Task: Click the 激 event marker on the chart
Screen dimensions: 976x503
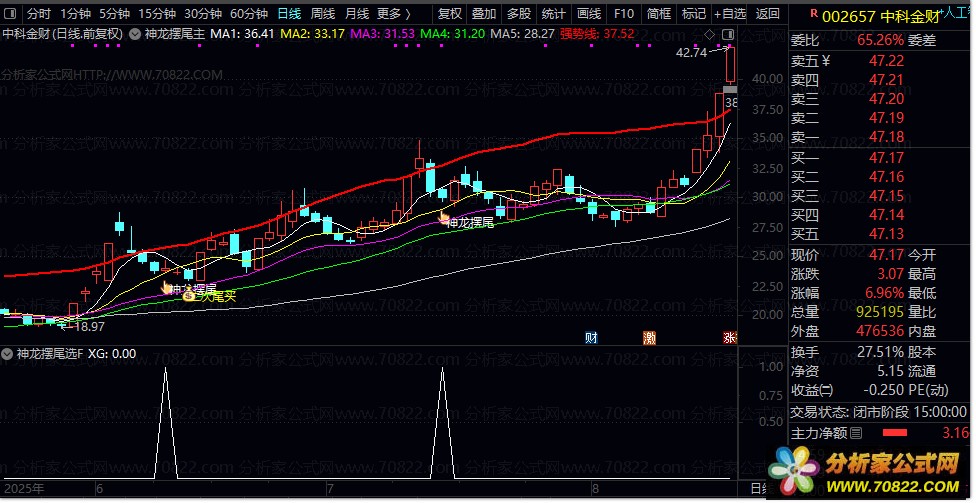Action: coord(650,337)
